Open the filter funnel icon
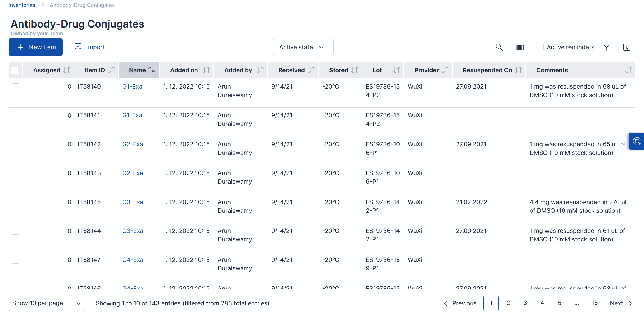 (x=606, y=47)
